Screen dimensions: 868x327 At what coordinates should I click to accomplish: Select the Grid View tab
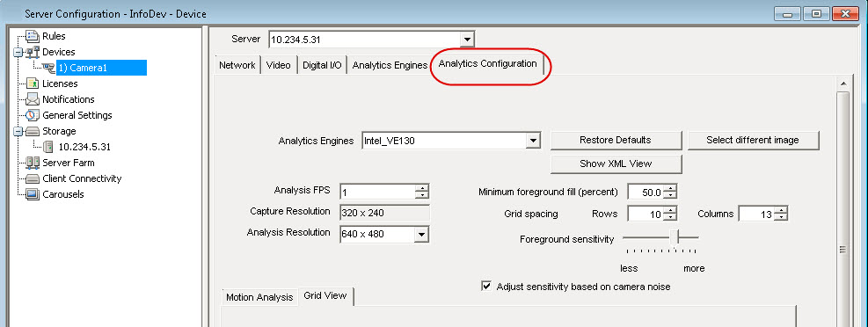pyautogui.click(x=325, y=296)
